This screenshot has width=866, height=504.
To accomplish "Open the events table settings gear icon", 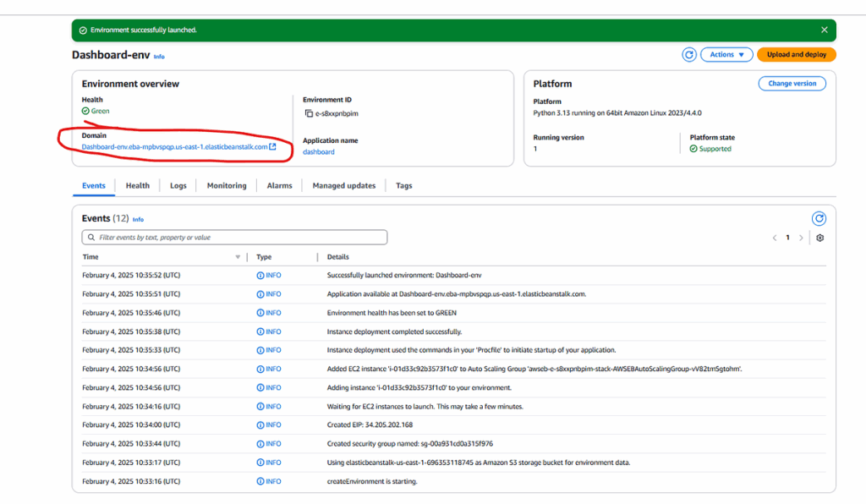I will pyautogui.click(x=819, y=238).
